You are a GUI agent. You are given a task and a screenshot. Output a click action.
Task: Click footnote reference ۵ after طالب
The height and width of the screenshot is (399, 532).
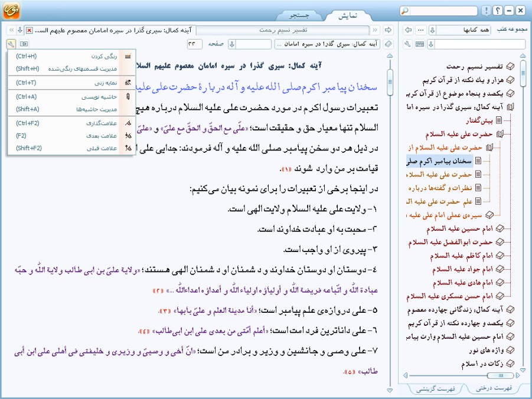point(350,372)
